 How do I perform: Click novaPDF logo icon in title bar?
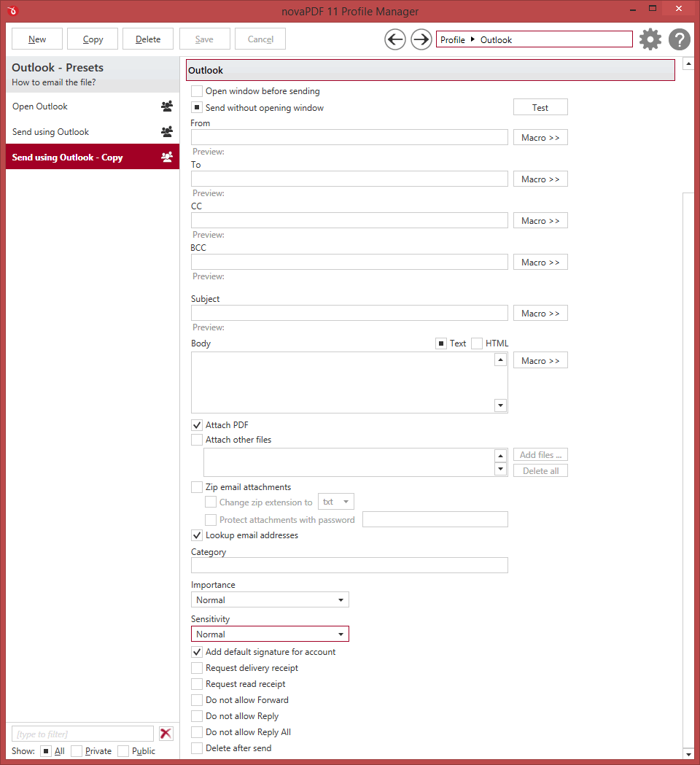click(12, 10)
